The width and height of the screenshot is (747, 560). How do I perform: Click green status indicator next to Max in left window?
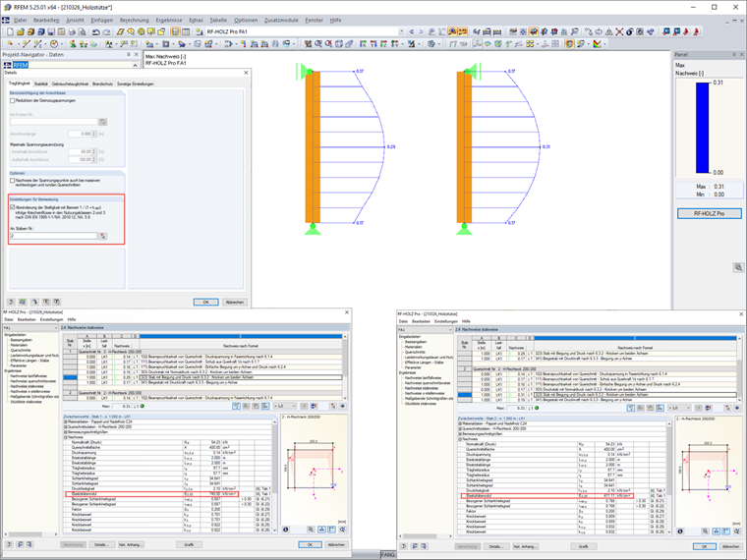click(x=142, y=406)
